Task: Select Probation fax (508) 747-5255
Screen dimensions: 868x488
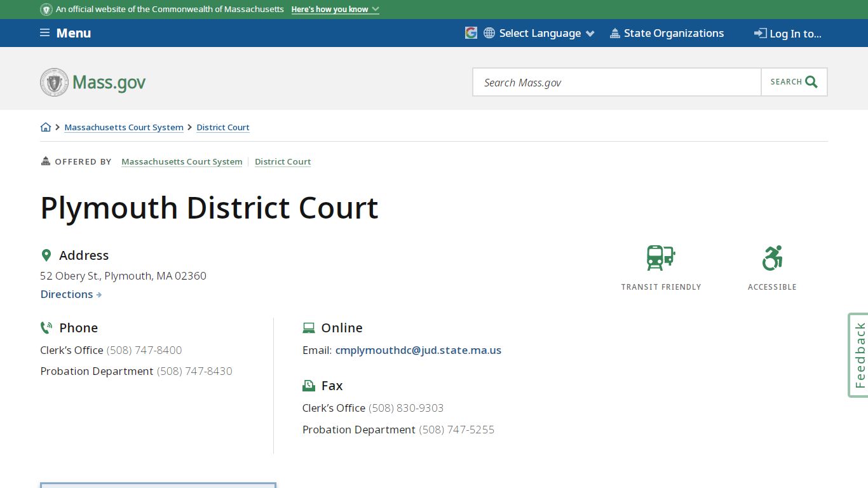Action: point(456,430)
